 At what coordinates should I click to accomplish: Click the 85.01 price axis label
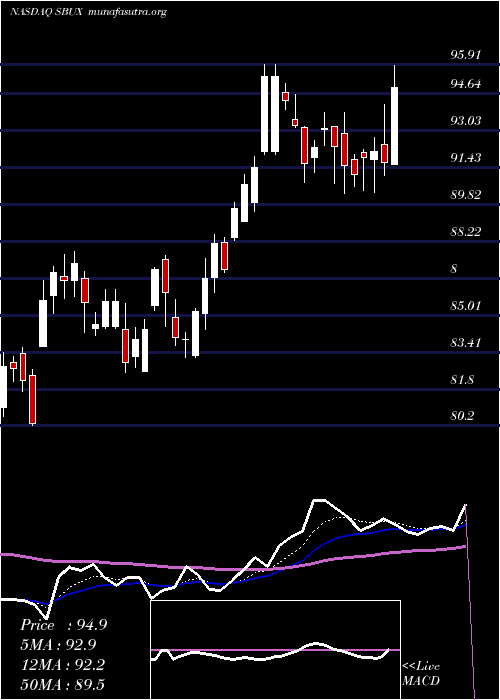coord(466,306)
